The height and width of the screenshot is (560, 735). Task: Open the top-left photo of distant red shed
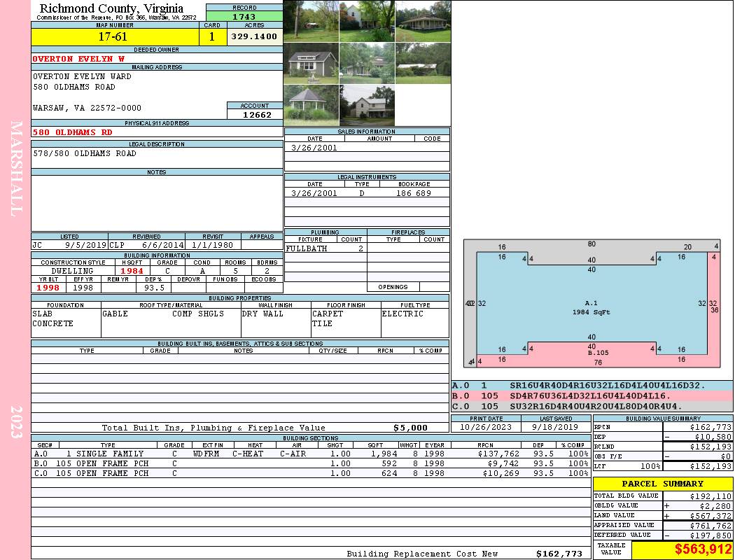click(311, 21)
